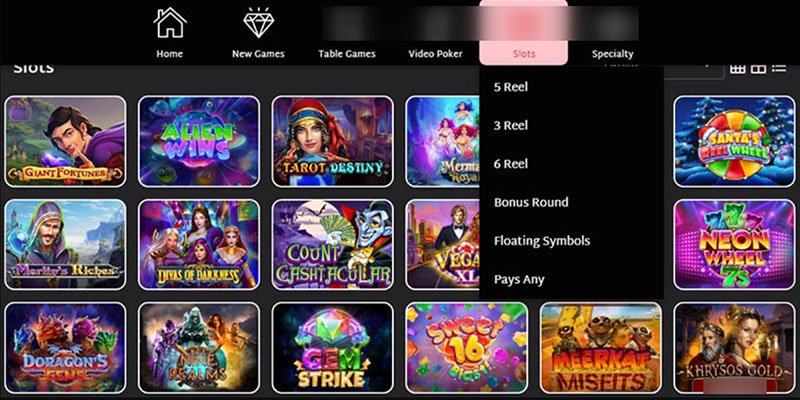Click the Home house icon

click(x=170, y=22)
